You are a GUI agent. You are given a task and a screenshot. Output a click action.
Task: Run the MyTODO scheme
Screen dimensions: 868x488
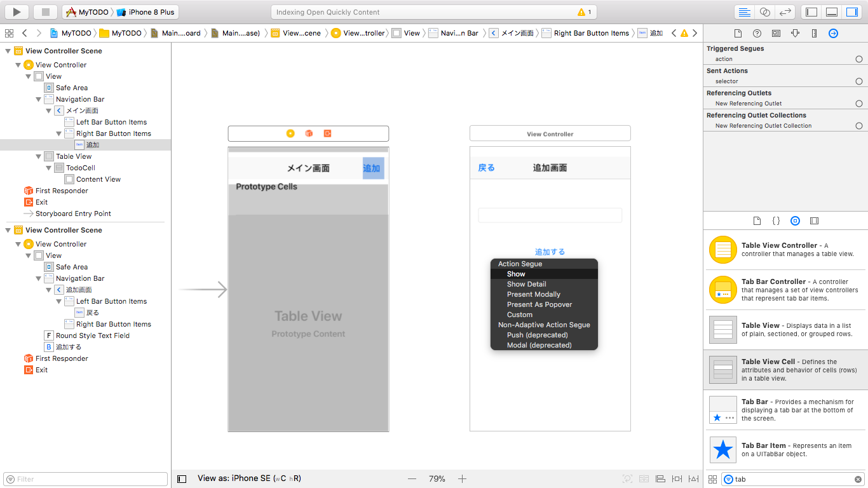[15, 11]
